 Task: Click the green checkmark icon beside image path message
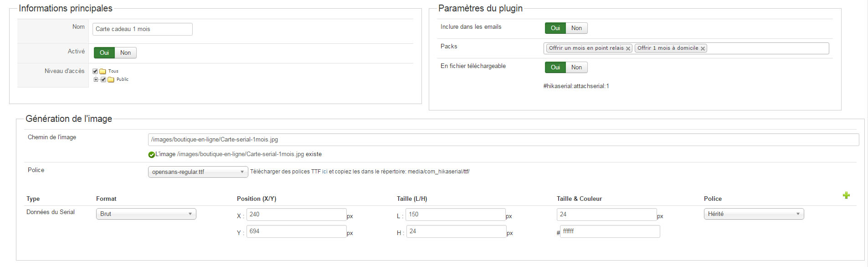pos(151,155)
